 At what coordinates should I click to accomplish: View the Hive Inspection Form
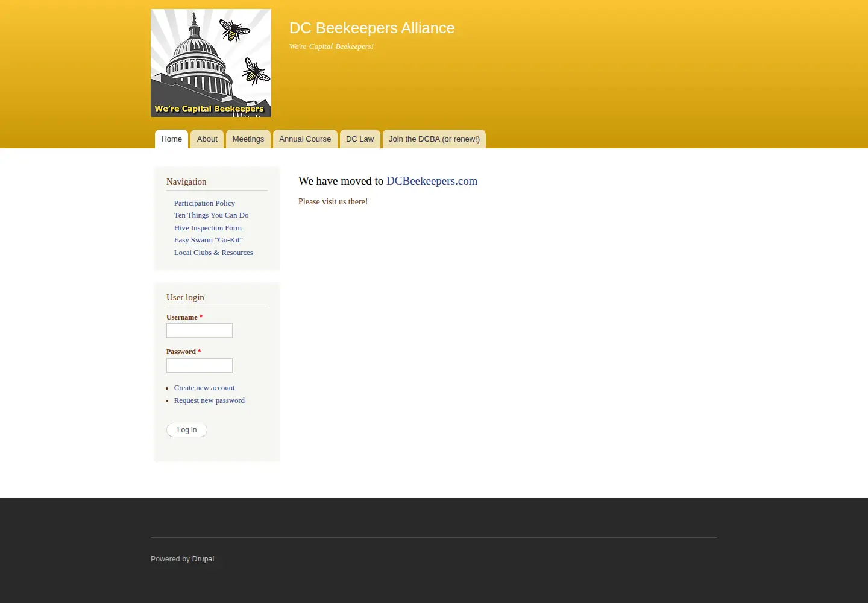[x=208, y=228]
